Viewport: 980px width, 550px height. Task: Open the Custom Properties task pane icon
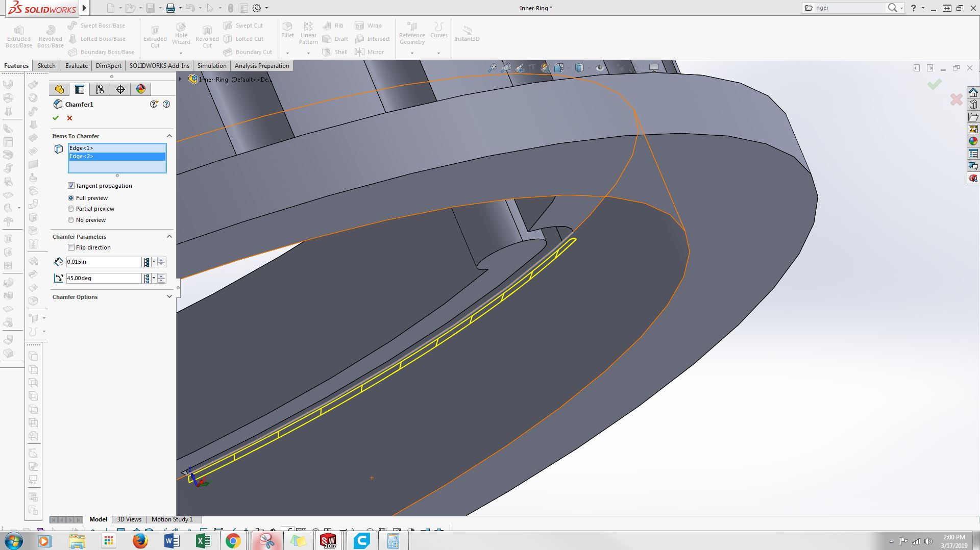(x=973, y=154)
